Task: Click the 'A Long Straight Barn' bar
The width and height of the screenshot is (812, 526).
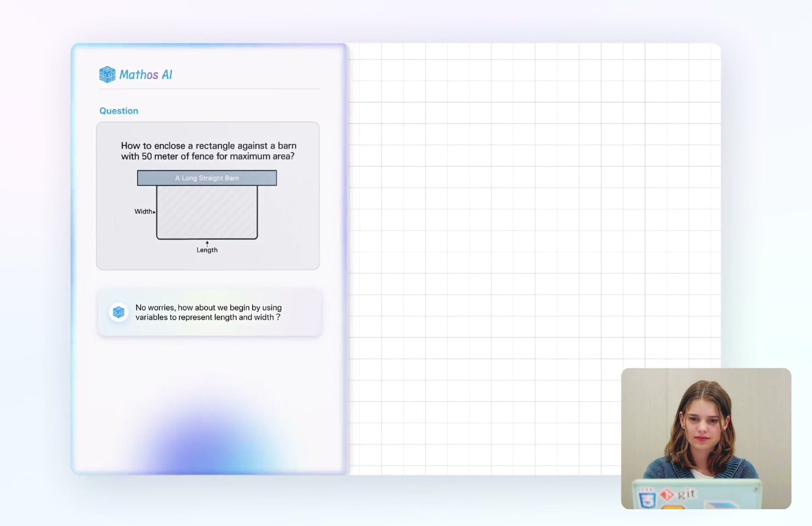Action: coord(207,178)
